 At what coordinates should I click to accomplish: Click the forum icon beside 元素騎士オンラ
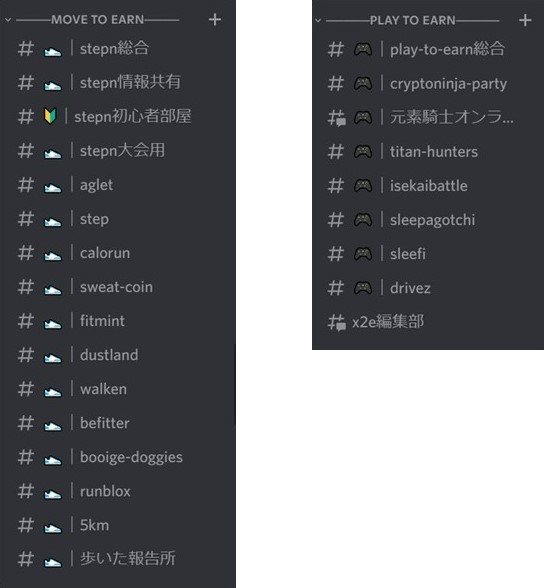(x=337, y=118)
